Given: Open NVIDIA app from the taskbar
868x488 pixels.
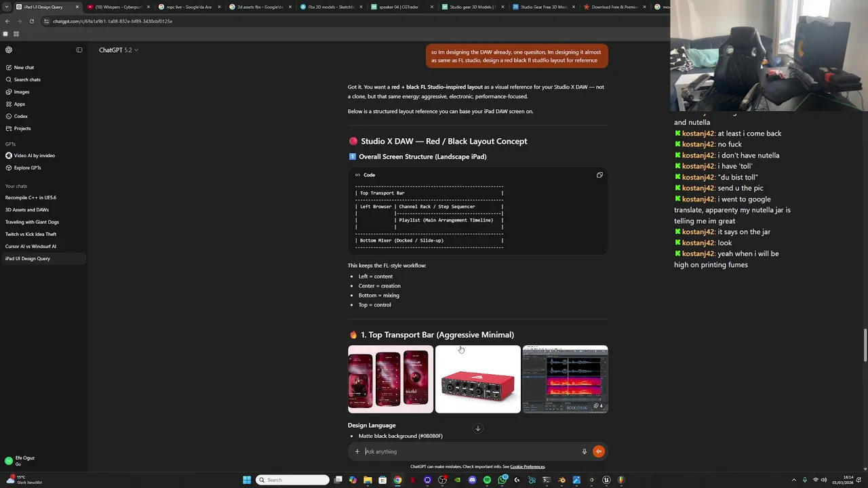Looking at the screenshot, I should [458, 480].
